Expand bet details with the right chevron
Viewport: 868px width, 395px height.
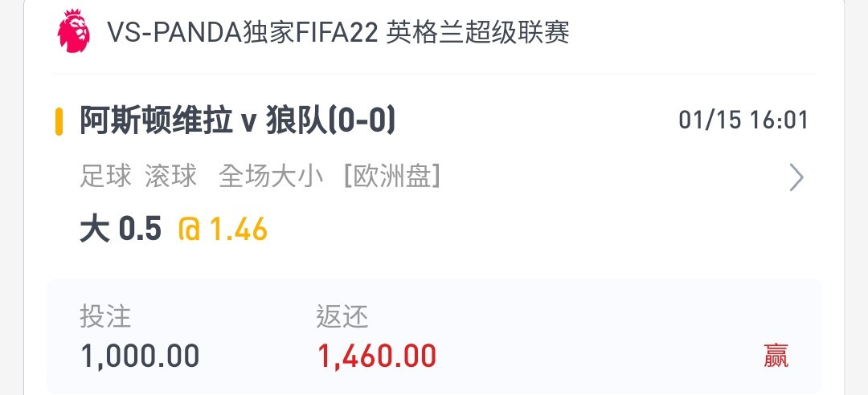pyautogui.click(x=796, y=177)
